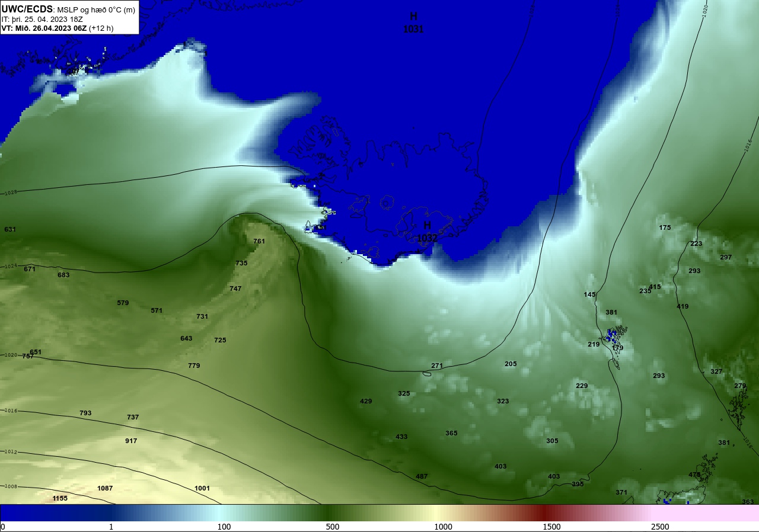Click the 1024 isobar label

10,267
